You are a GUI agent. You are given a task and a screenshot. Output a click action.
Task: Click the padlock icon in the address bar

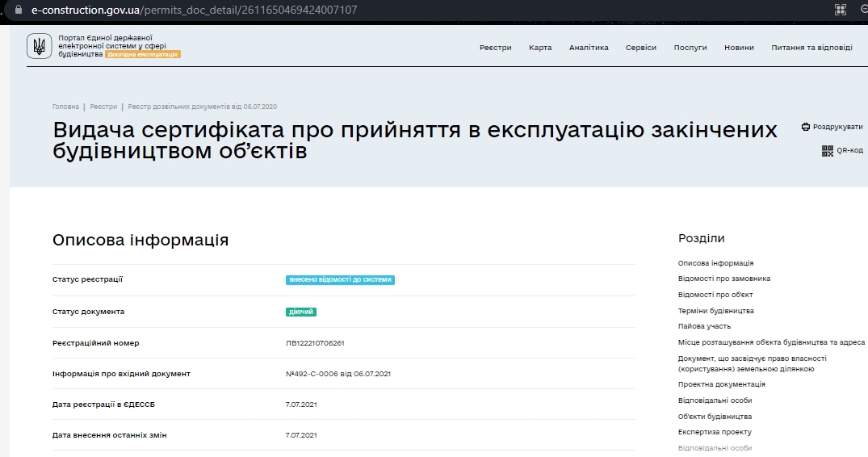pyautogui.click(x=19, y=10)
